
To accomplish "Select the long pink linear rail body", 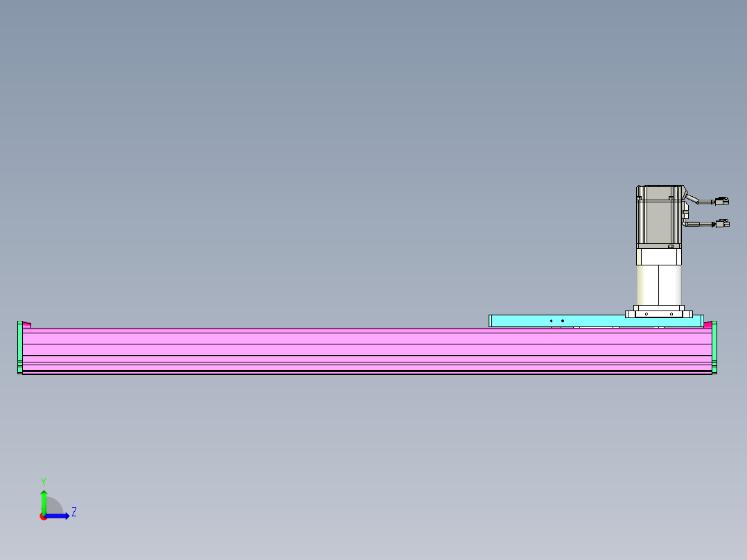I will (x=367, y=350).
